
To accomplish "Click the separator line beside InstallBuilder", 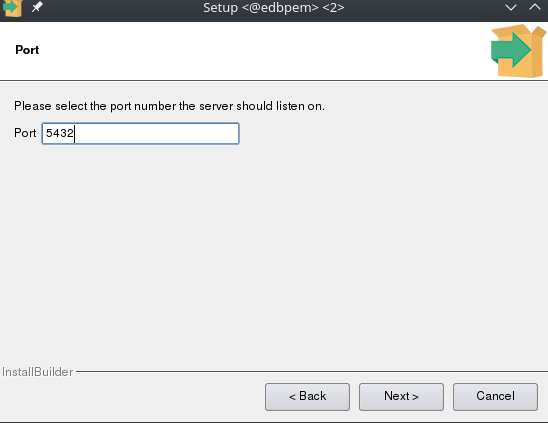I will coord(312,371).
